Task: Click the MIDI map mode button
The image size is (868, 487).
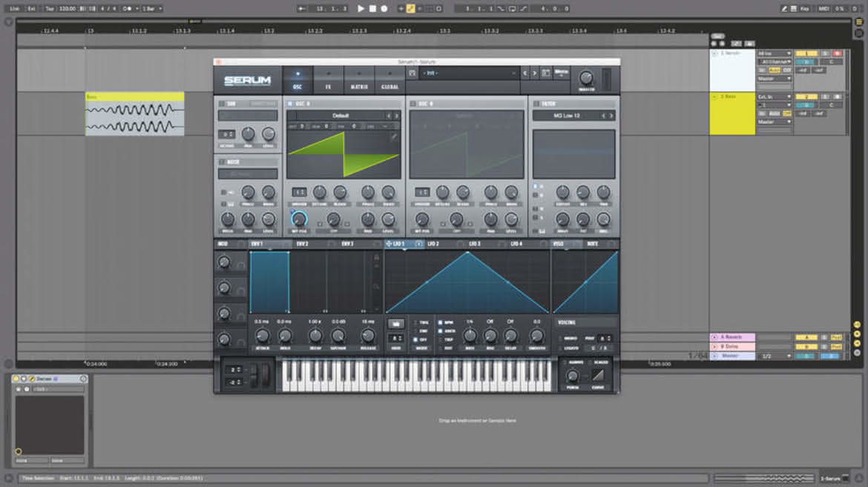Action: pos(823,8)
